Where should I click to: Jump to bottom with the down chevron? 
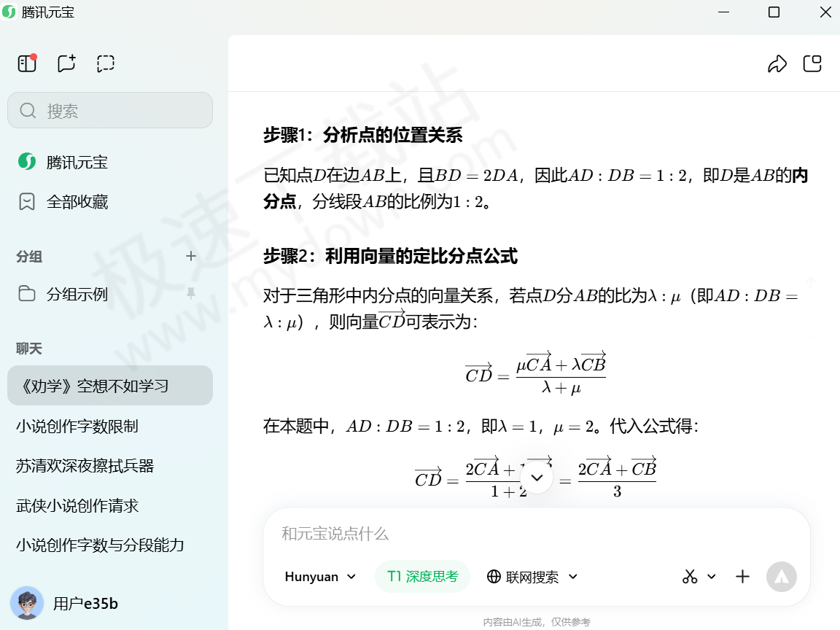point(537,477)
